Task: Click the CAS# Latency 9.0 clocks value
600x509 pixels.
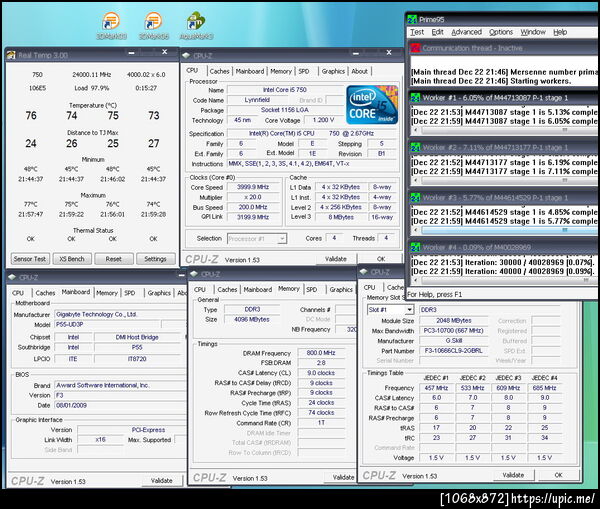Action: (321, 373)
